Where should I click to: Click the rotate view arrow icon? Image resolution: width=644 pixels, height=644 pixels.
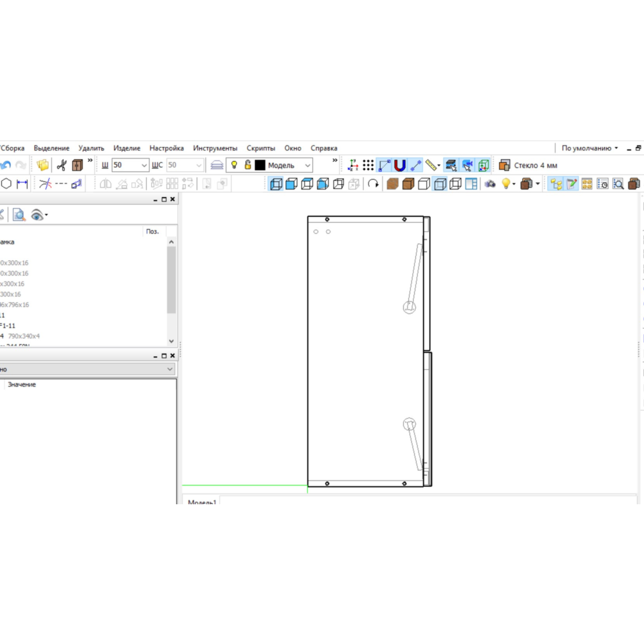[374, 184]
